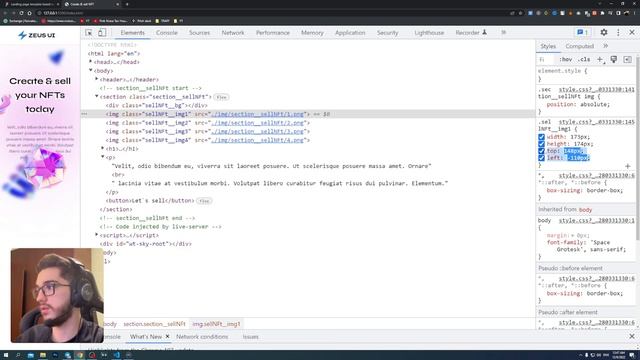
Task: Click the flex badge beside section__sellNFt
Action: [x=221, y=97]
